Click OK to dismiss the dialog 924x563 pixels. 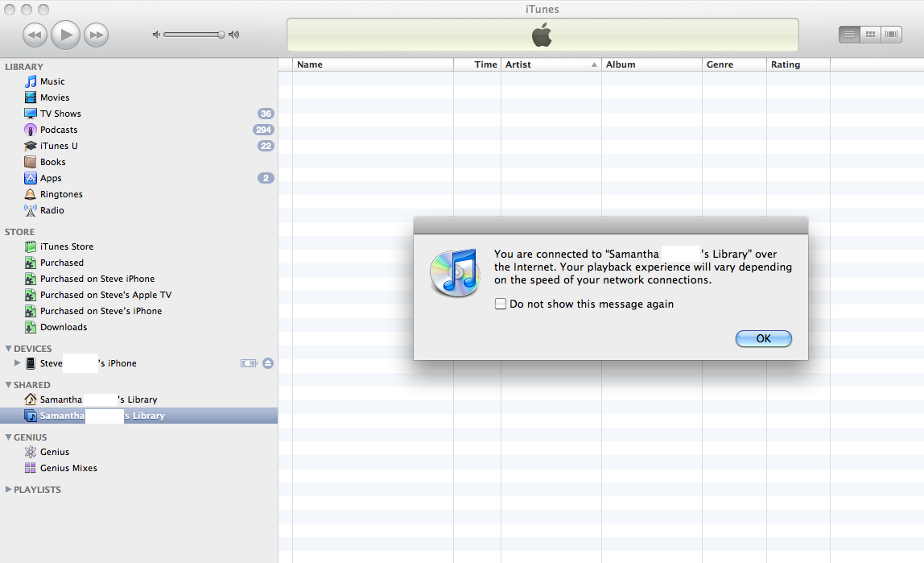pyautogui.click(x=763, y=338)
